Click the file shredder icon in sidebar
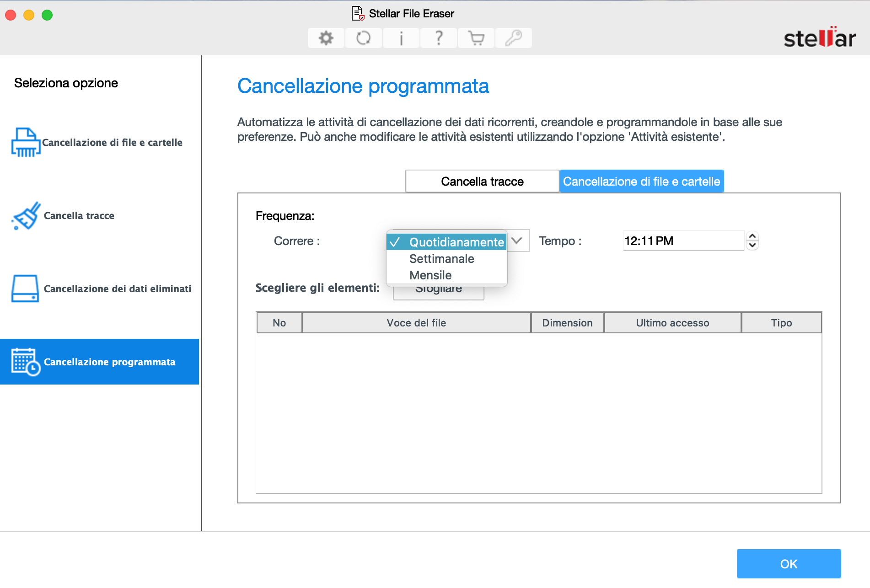 [26, 142]
